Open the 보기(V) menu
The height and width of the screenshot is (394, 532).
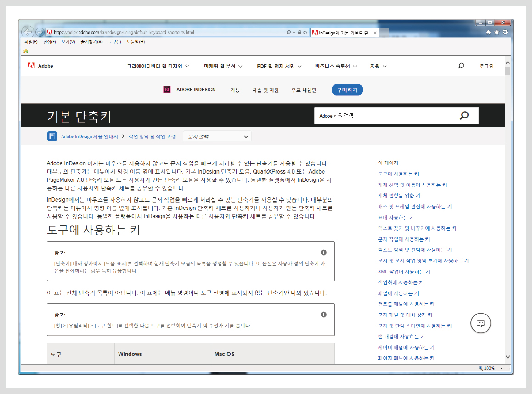(68, 42)
